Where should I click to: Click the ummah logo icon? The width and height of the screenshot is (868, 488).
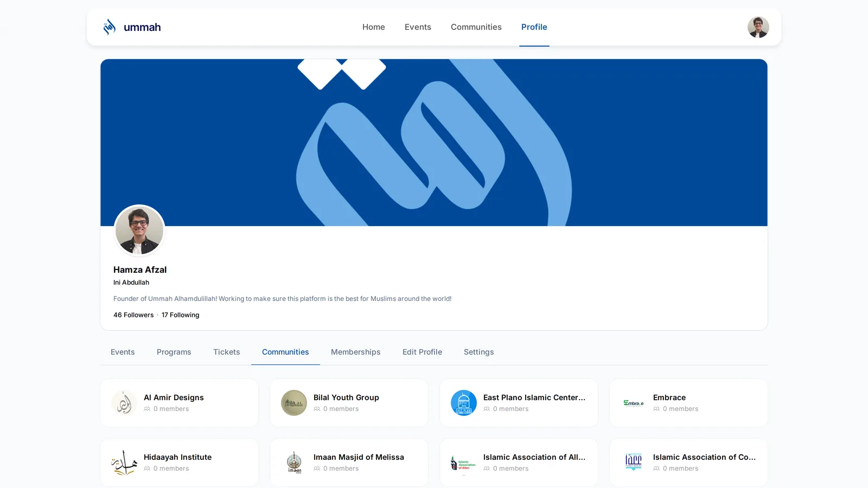[x=110, y=27]
